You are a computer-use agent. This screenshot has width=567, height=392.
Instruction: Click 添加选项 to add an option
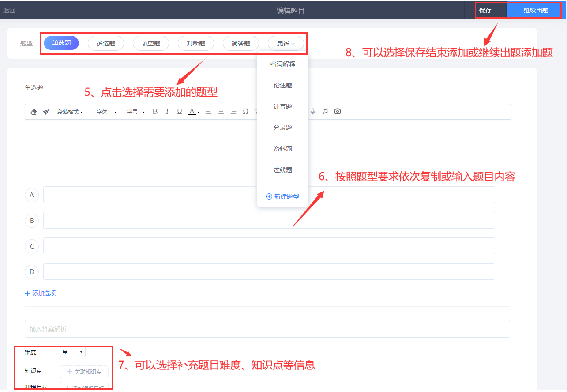tap(40, 293)
